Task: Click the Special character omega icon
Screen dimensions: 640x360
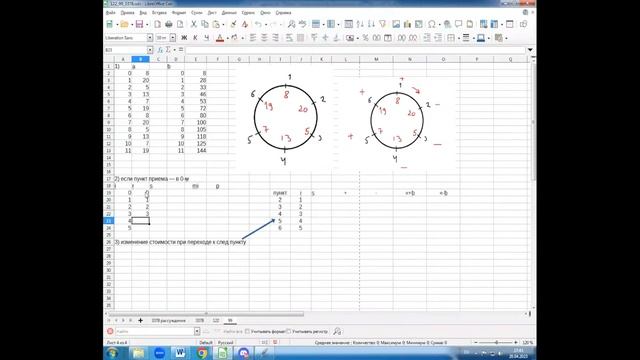Action: (431, 24)
